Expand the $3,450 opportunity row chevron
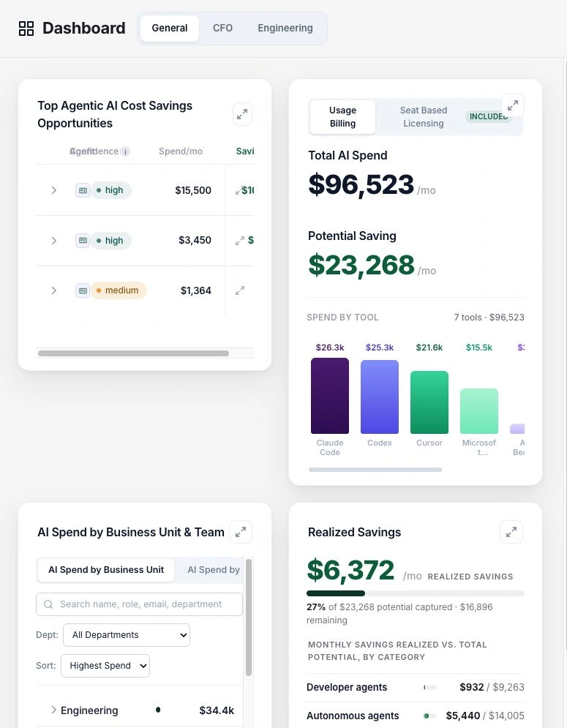The width and height of the screenshot is (567, 728). [54, 241]
